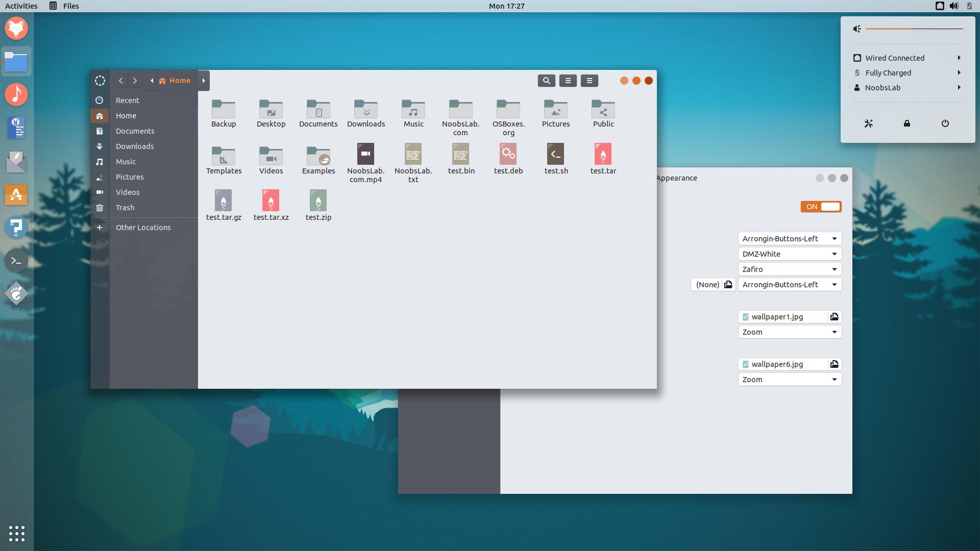Screen dimensions: 980x551
Task: Go forward with the right chevron in Files
Action: (135, 81)
